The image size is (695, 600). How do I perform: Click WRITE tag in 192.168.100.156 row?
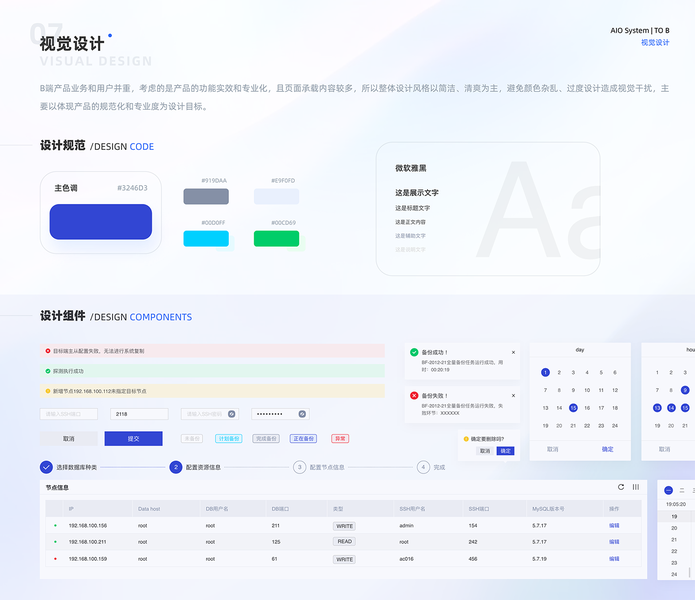coord(344,526)
